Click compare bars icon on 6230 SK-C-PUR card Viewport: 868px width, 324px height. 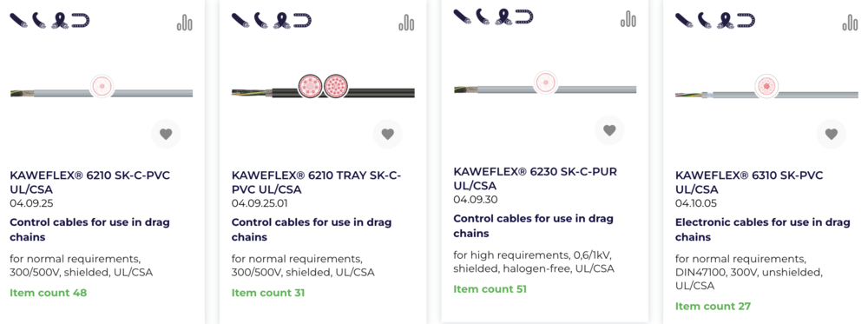[x=628, y=18]
